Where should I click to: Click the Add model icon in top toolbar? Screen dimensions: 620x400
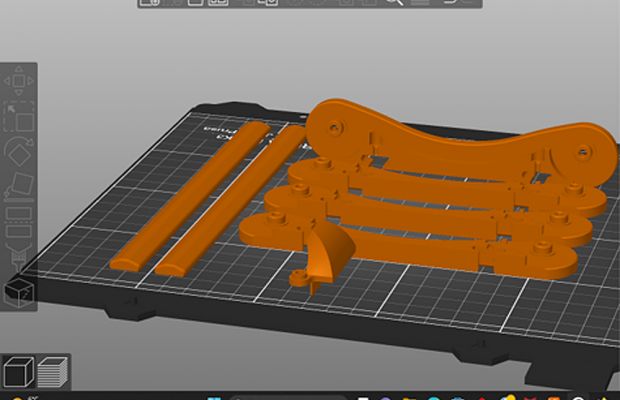[x=150, y=3]
